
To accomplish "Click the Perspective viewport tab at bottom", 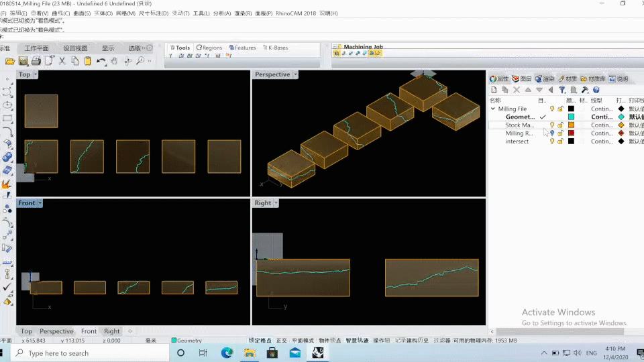I will [x=56, y=331].
